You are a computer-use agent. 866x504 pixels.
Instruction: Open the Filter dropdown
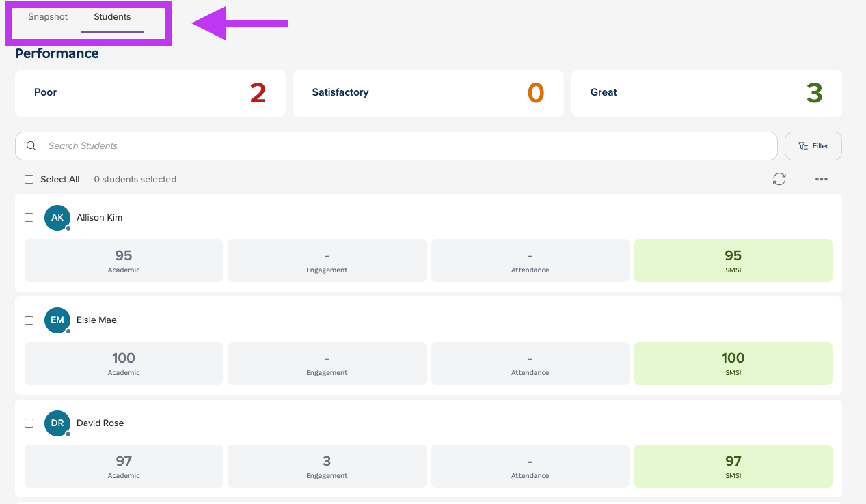pyautogui.click(x=813, y=146)
